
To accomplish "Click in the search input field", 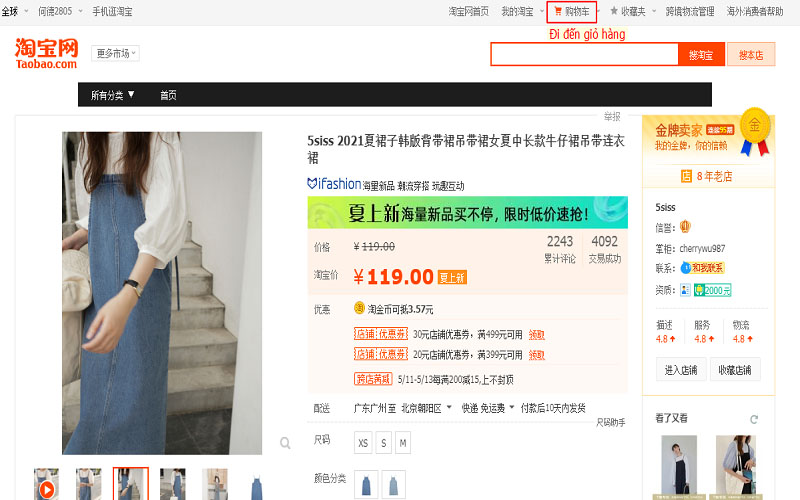I will click(583, 55).
